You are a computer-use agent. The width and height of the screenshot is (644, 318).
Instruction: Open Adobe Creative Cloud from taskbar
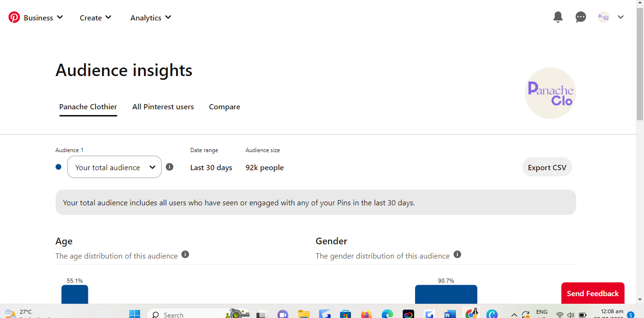[x=408, y=314]
